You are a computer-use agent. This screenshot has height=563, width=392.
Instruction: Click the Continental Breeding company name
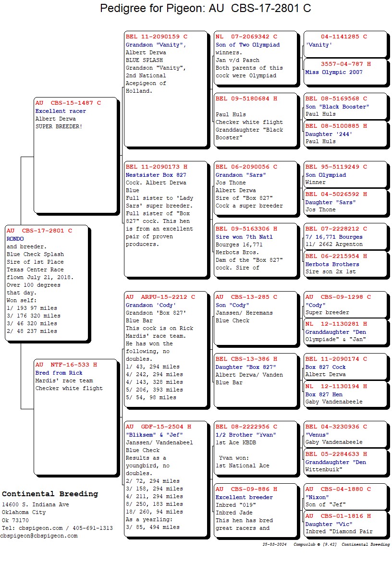pyautogui.click(x=50, y=494)
